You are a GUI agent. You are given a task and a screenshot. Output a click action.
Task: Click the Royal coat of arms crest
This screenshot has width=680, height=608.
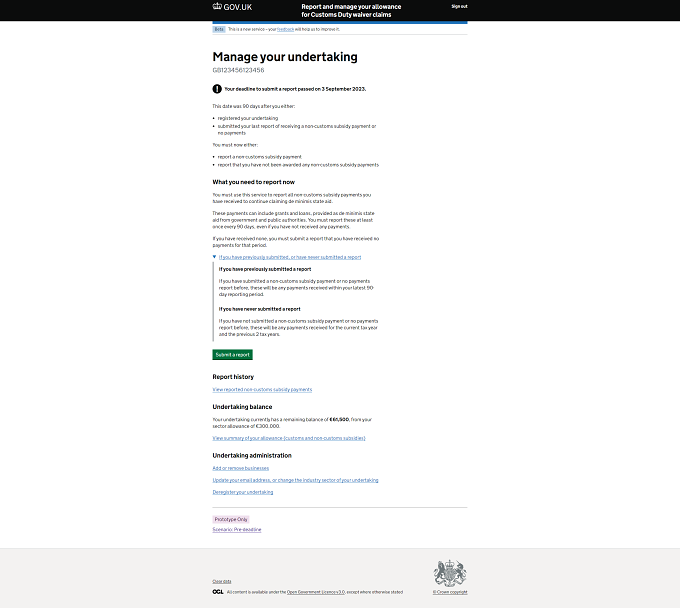coord(450,573)
